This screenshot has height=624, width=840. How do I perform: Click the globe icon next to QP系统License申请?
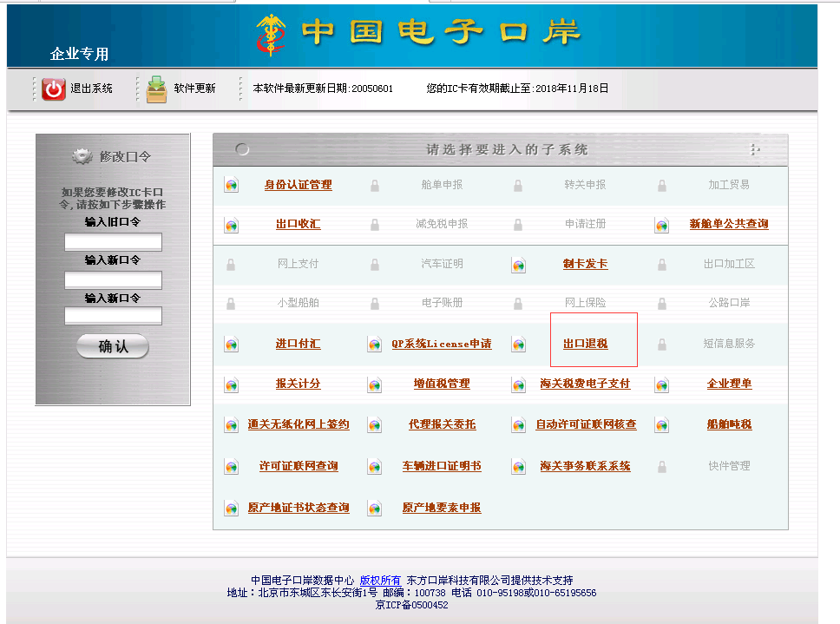375,345
